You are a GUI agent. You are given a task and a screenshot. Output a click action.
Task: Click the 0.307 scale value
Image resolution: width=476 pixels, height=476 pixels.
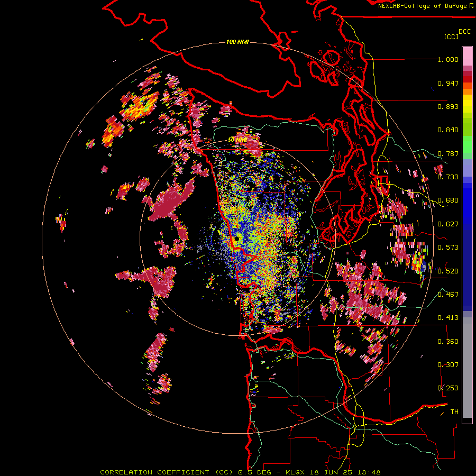[448, 364]
